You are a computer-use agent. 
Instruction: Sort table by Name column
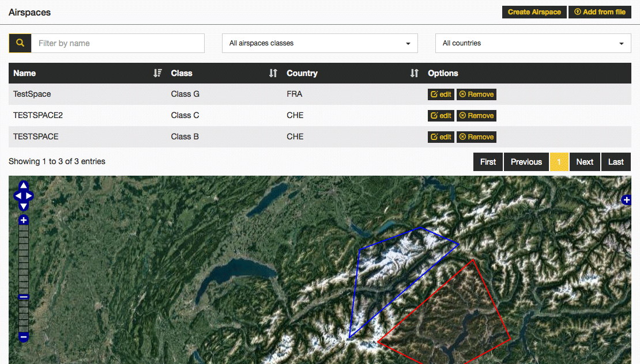click(157, 73)
